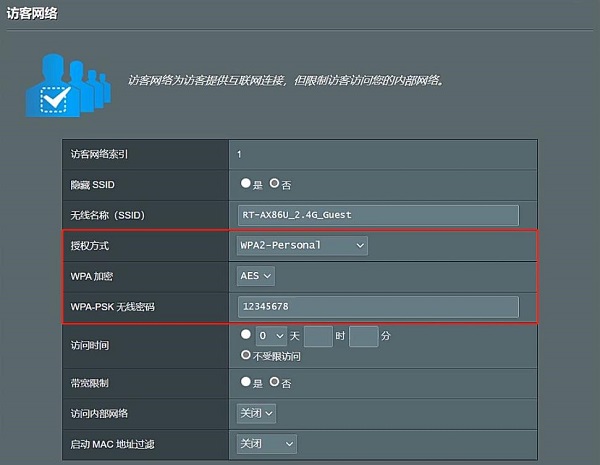
Task: Click the 访问时间 minutes (分) field
Action: 363,336
